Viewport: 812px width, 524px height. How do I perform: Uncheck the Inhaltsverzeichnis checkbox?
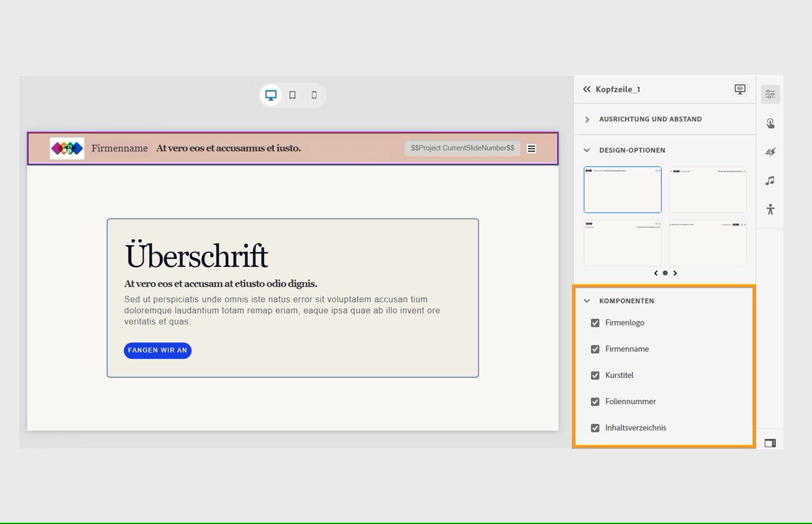tap(595, 428)
